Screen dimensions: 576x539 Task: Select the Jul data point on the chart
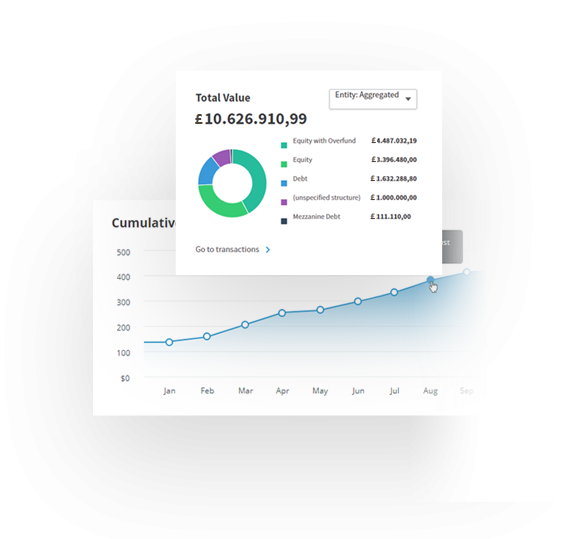click(394, 292)
